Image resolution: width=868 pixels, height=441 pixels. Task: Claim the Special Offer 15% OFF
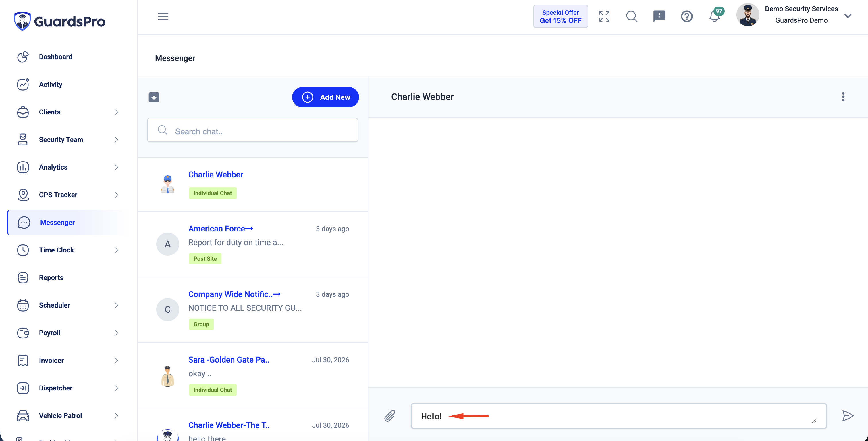560,16
